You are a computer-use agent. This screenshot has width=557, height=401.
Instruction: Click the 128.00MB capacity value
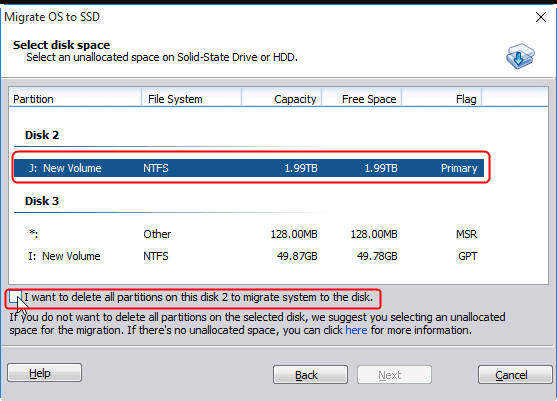click(x=294, y=234)
